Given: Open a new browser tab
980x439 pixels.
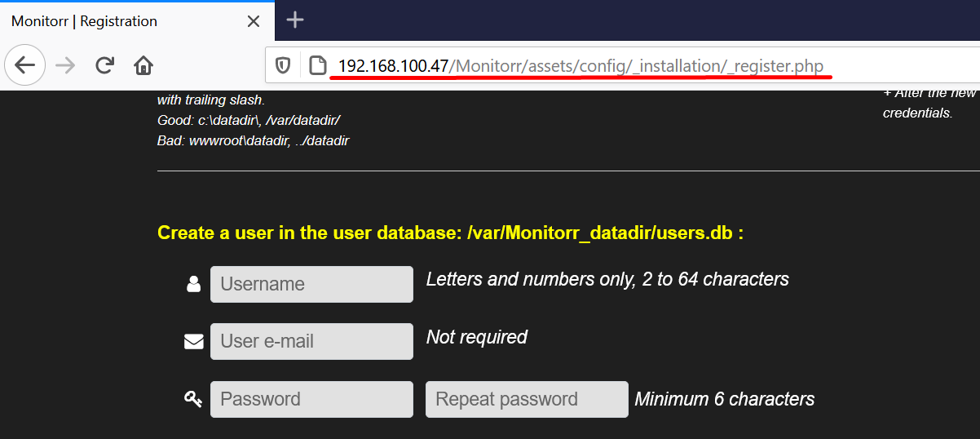Looking at the screenshot, I should (x=295, y=20).
